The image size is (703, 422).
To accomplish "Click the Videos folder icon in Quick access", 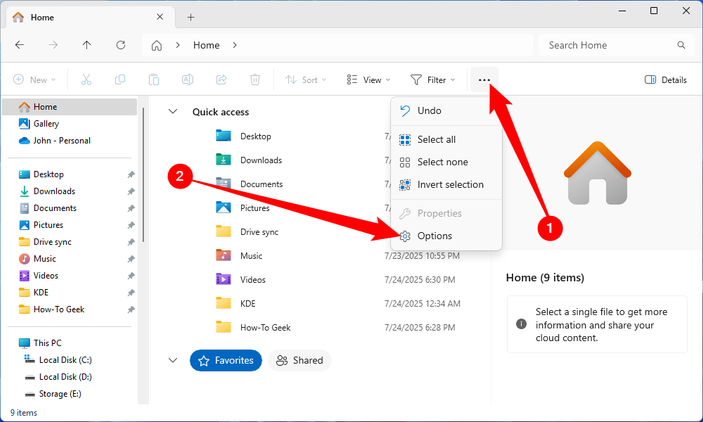I will [223, 279].
